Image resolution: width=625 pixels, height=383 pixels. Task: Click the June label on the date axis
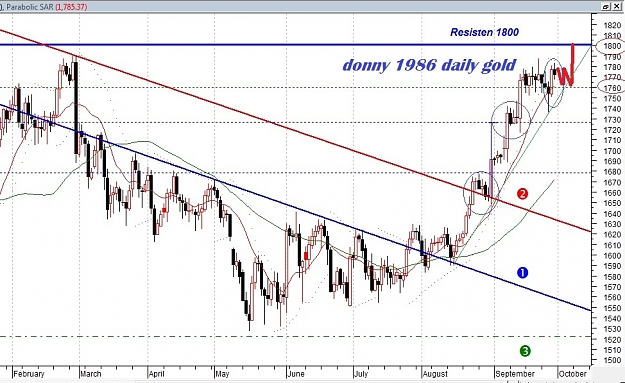coord(296,374)
